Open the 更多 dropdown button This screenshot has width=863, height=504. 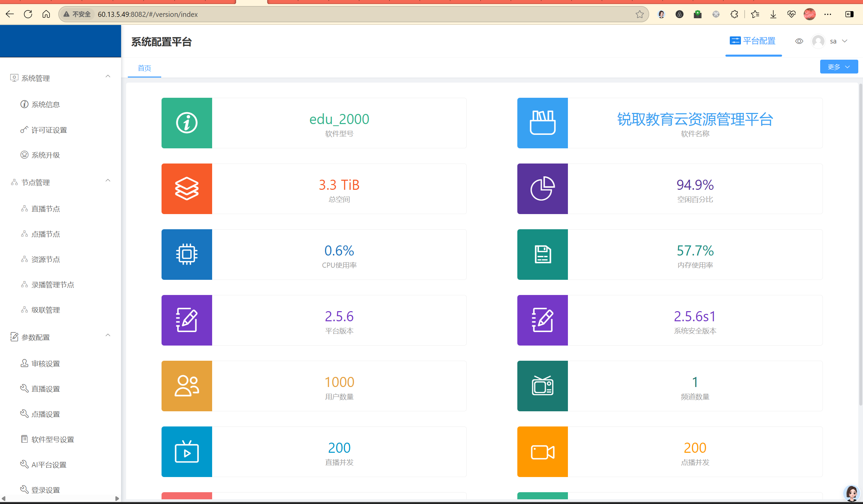[x=839, y=67]
